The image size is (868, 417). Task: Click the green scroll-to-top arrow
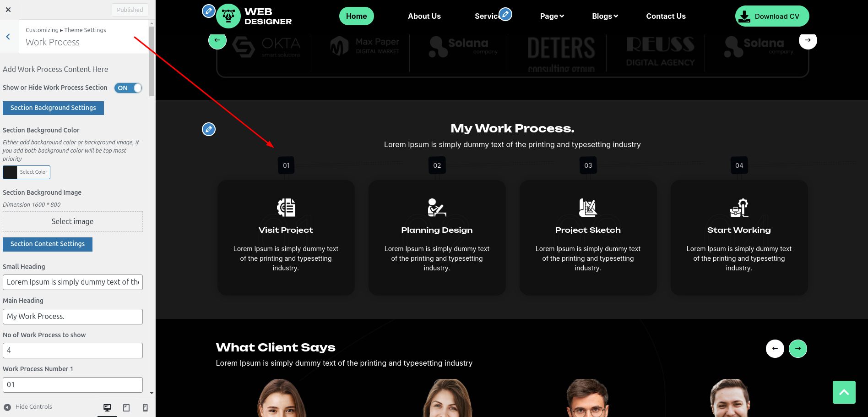[844, 392]
